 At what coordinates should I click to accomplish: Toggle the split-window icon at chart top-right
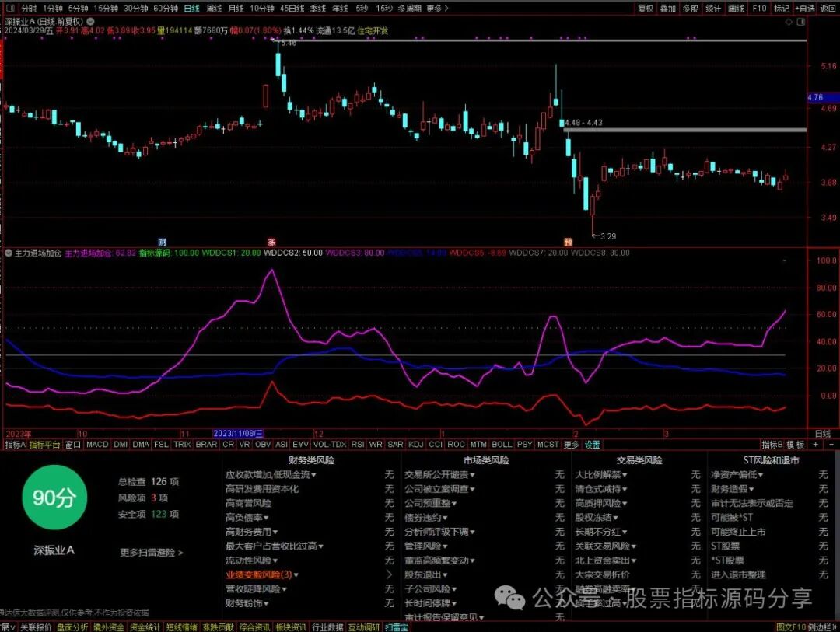coord(801,22)
